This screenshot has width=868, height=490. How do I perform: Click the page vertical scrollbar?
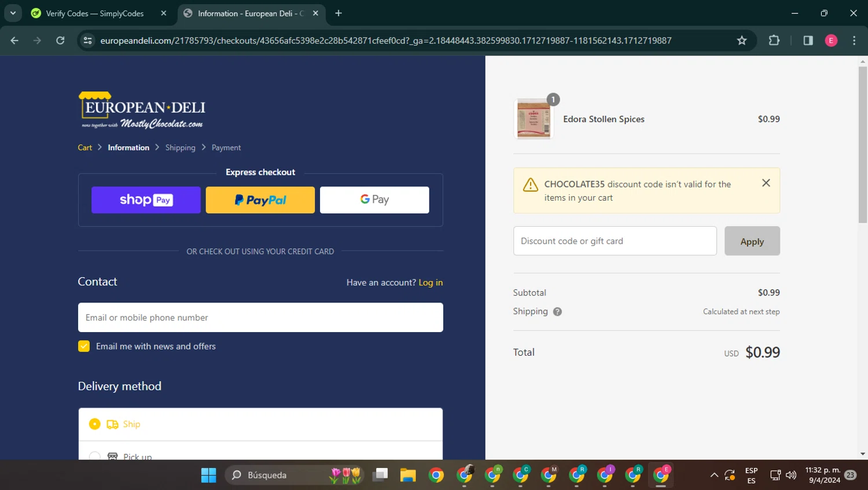[x=863, y=145]
